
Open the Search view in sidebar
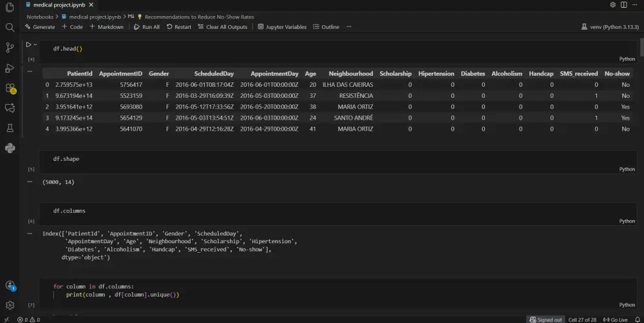pyautogui.click(x=10, y=28)
